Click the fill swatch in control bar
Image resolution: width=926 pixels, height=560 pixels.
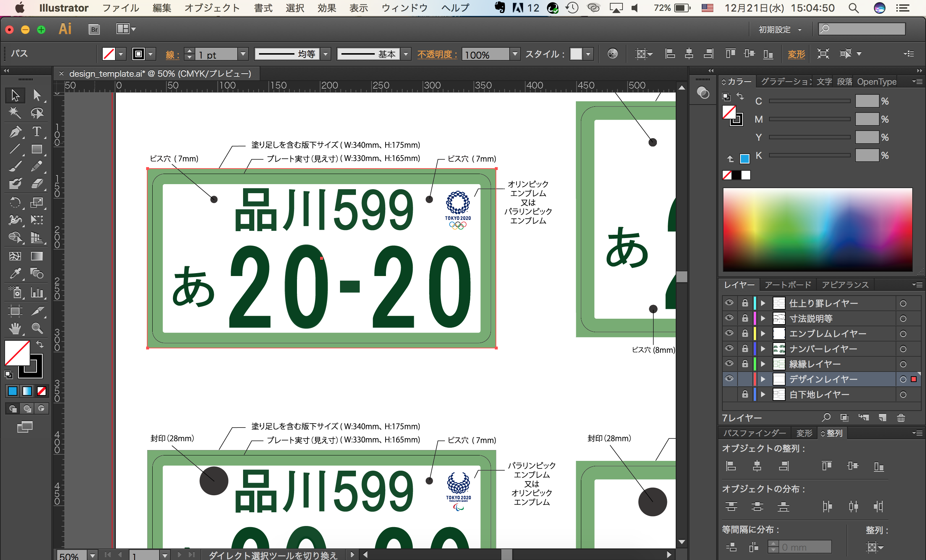(109, 54)
